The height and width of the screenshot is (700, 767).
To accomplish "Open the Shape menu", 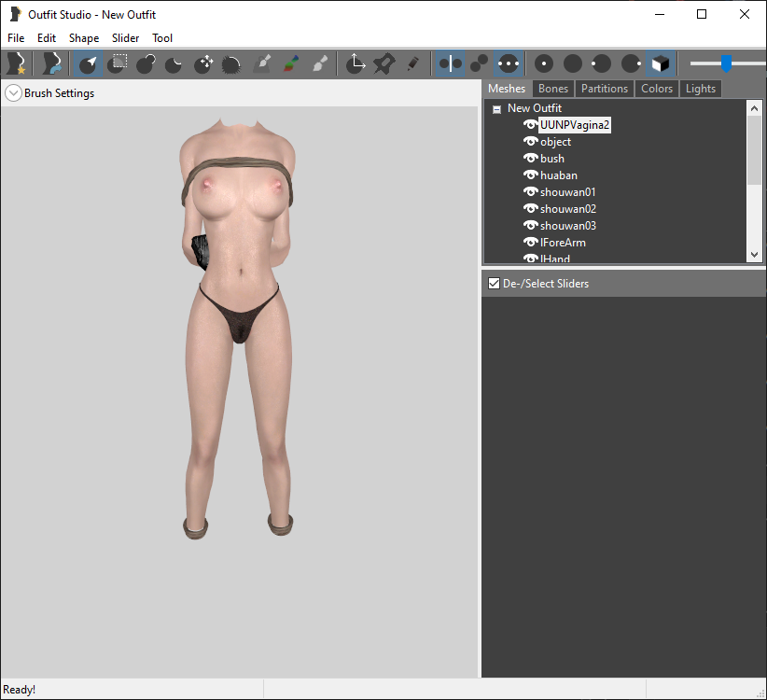I will pyautogui.click(x=84, y=38).
